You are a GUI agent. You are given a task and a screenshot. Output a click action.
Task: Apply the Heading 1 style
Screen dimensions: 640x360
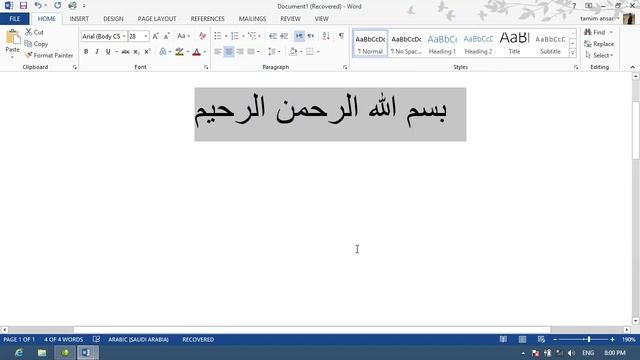click(x=442, y=44)
